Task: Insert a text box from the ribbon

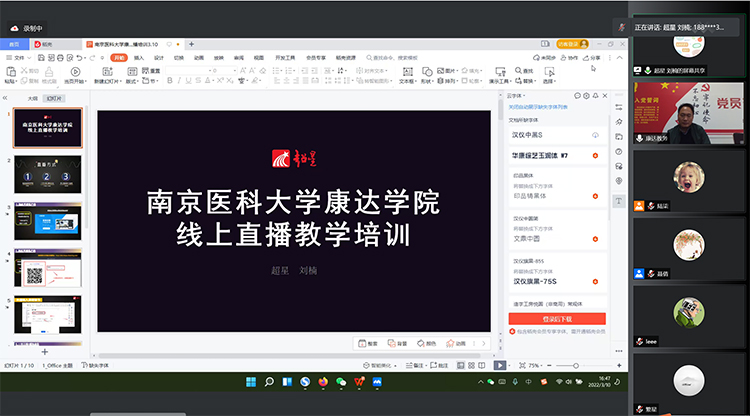Action: point(408,72)
